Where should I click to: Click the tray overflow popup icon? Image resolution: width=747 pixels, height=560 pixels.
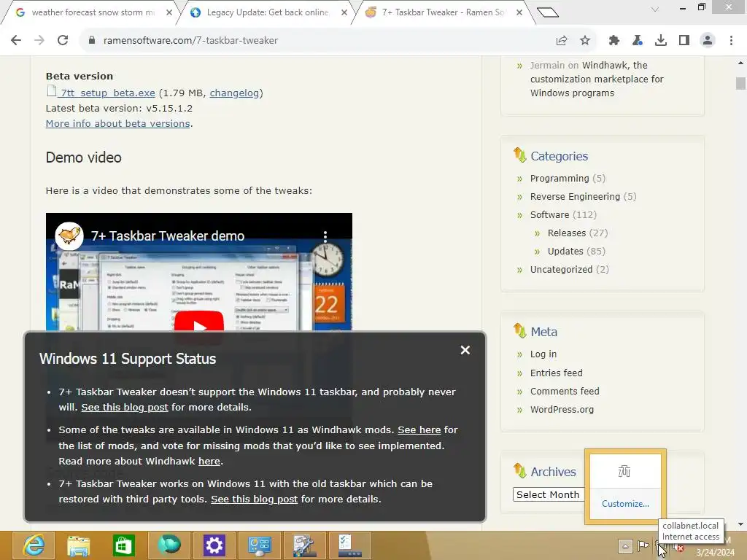pyautogui.click(x=624, y=471)
